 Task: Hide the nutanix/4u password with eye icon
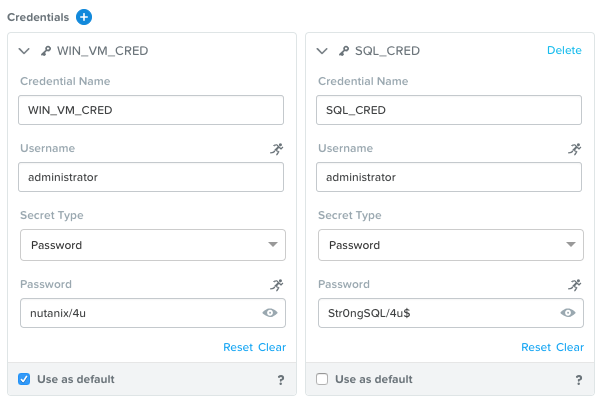(270, 313)
